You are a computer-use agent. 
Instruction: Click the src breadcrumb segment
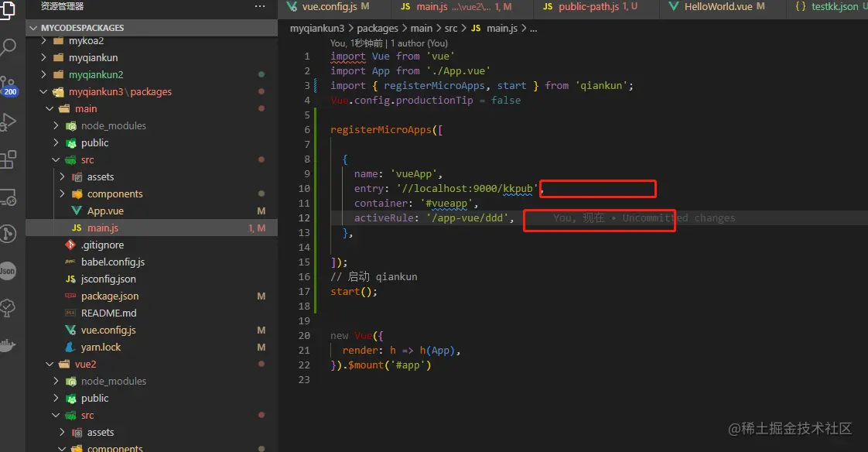pyautogui.click(x=450, y=28)
